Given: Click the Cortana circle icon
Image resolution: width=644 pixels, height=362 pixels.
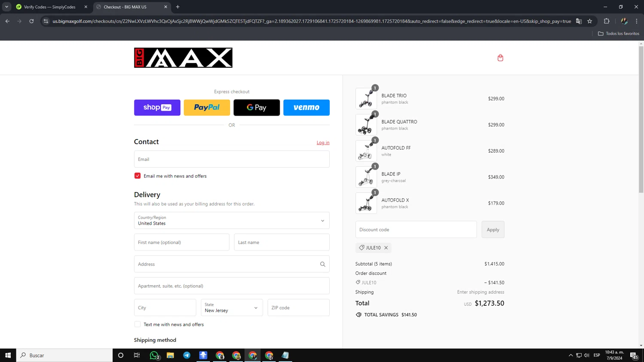Looking at the screenshot, I should [121, 355].
